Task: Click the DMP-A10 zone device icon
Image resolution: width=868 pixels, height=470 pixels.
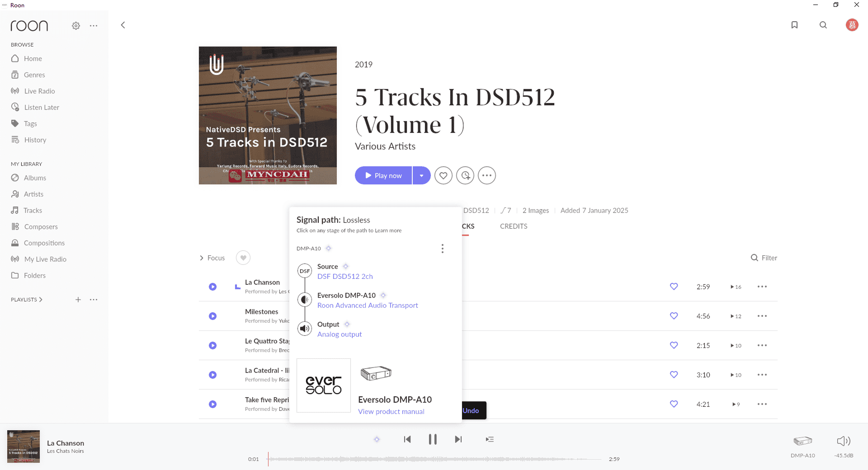Action: tap(802, 441)
